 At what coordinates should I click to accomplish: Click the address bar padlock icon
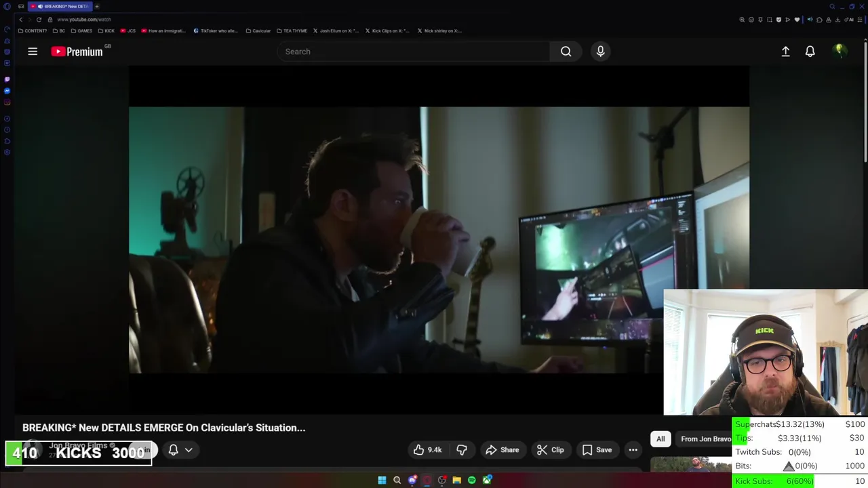pos(50,20)
